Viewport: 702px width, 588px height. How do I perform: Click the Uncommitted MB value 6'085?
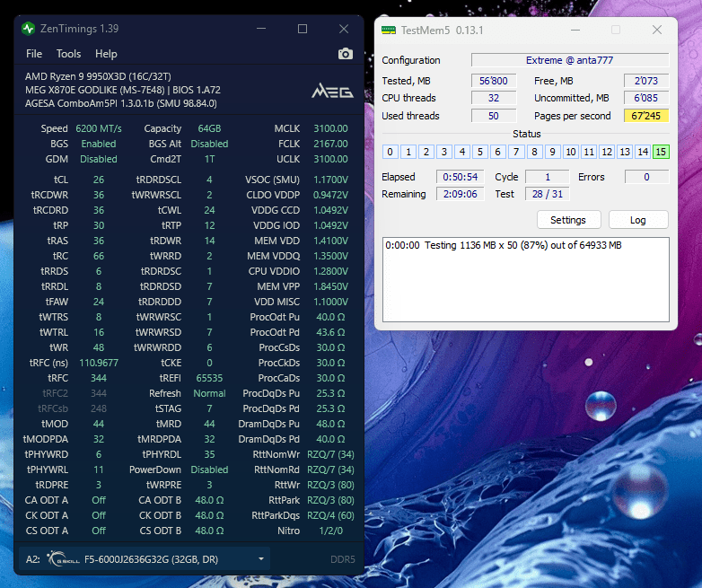(646, 98)
